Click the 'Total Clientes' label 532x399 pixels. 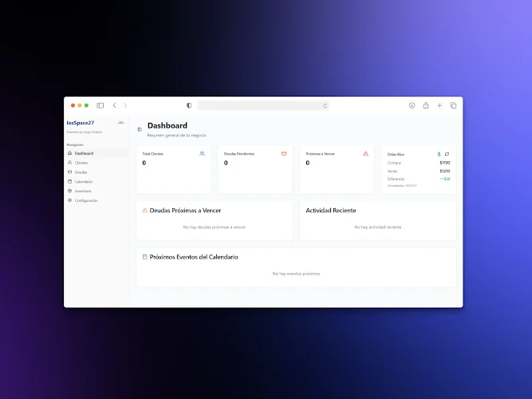[x=152, y=154]
